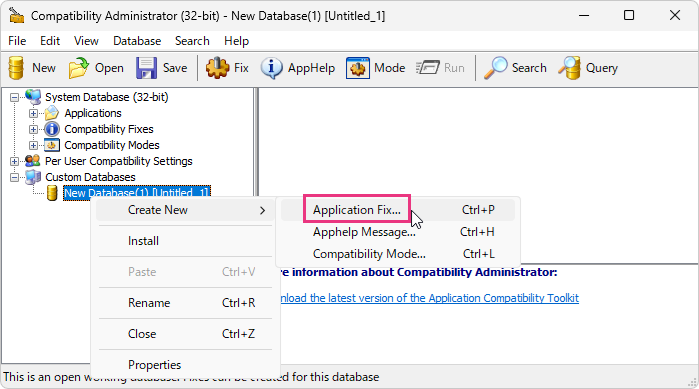The image size is (699, 389).
Task: Select the Compatibility Modes tree label
Action: [x=112, y=145]
